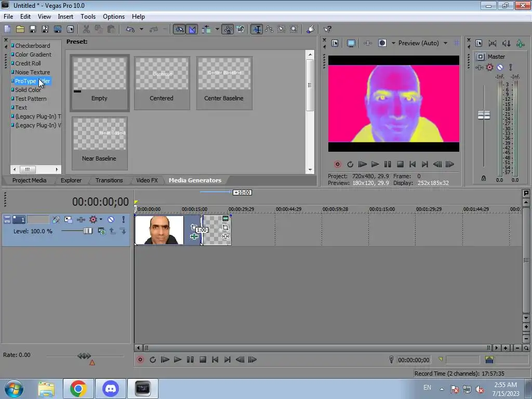Switch to the Project Media tab
The height and width of the screenshot is (399, 532).
29,180
